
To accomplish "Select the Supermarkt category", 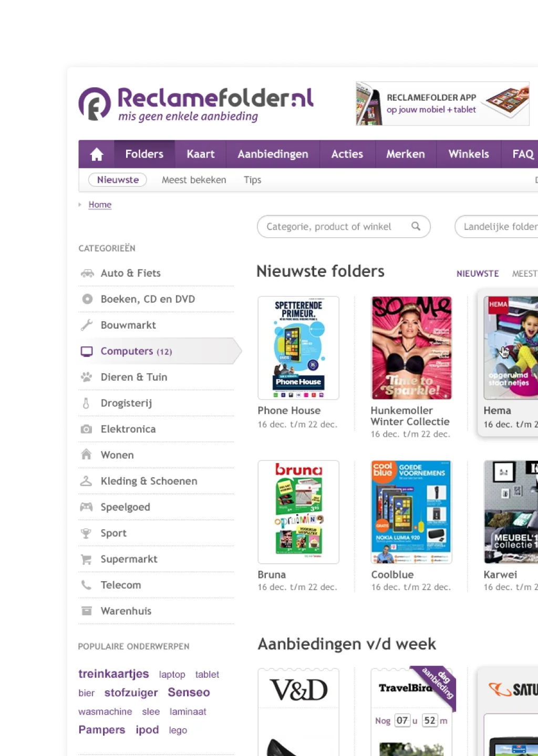I will 156,559.
